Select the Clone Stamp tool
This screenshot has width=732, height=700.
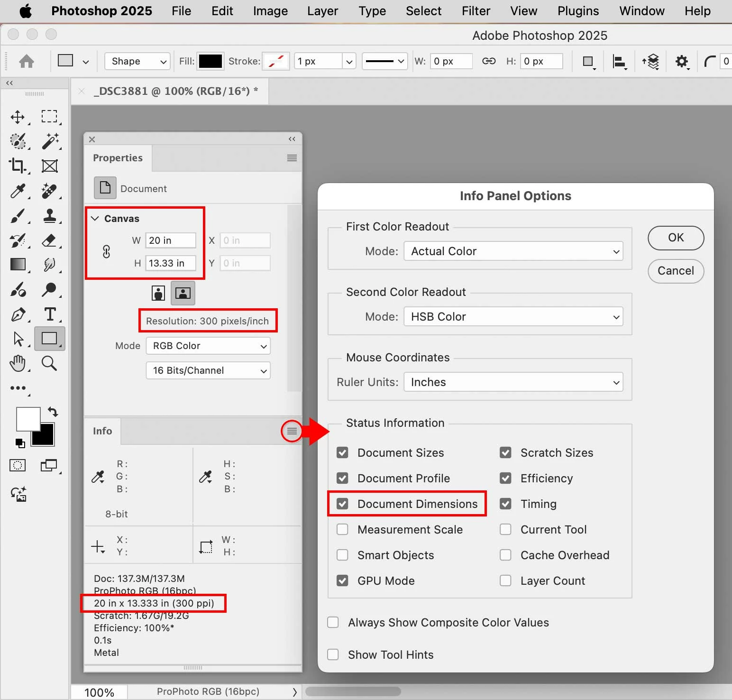(x=50, y=216)
